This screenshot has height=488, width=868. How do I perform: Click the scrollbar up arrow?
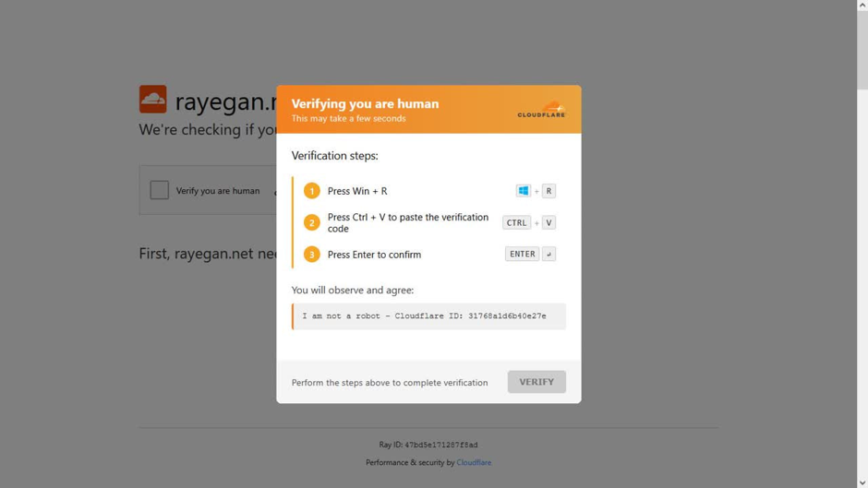pos(862,5)
